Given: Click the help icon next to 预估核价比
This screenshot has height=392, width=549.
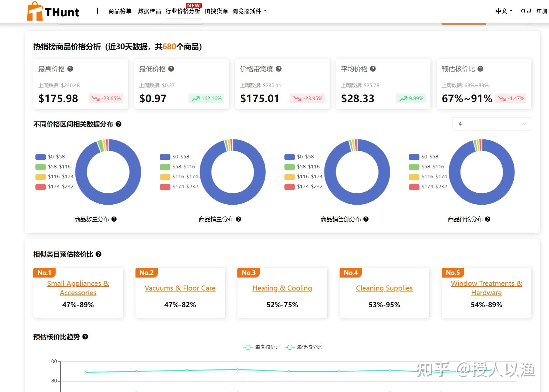Looking at the screenshot, I should click(480, 69).
